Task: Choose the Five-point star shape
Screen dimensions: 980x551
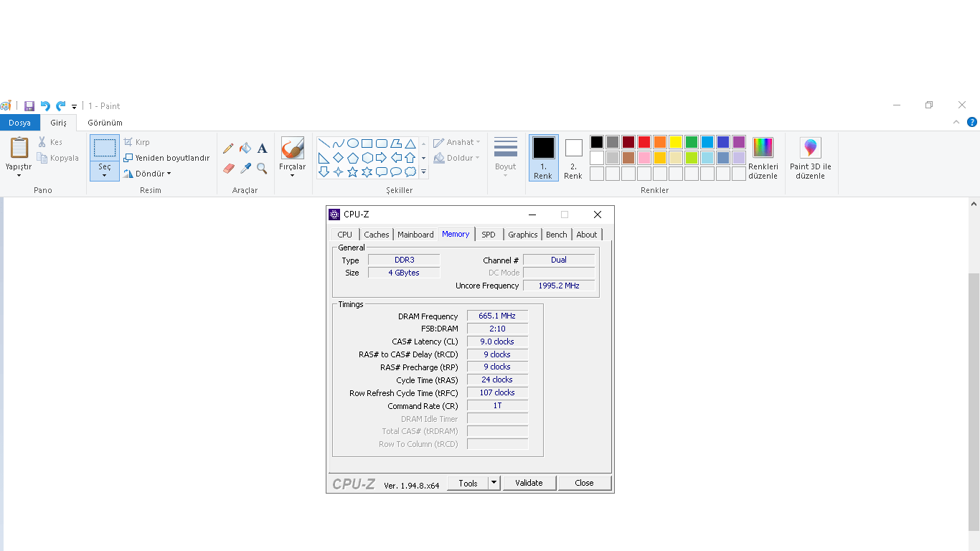Action: (353, 172)
